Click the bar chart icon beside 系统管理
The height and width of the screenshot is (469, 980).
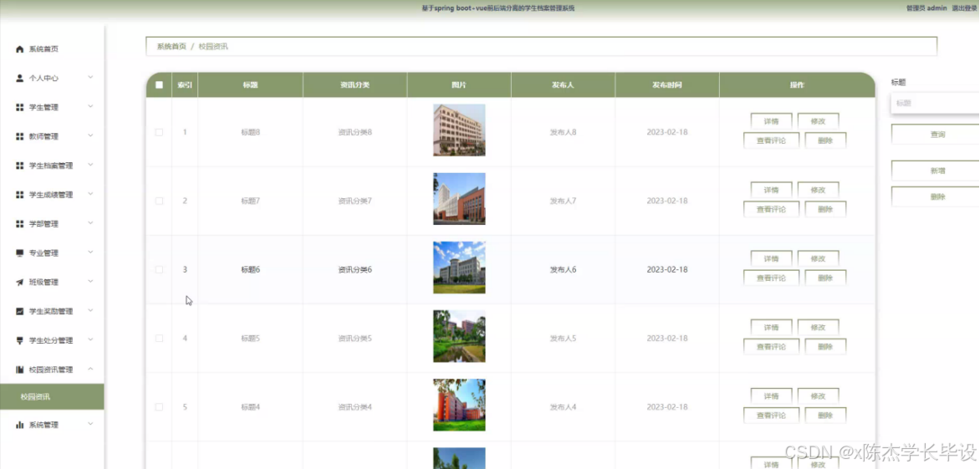click(x=19, y=425)
